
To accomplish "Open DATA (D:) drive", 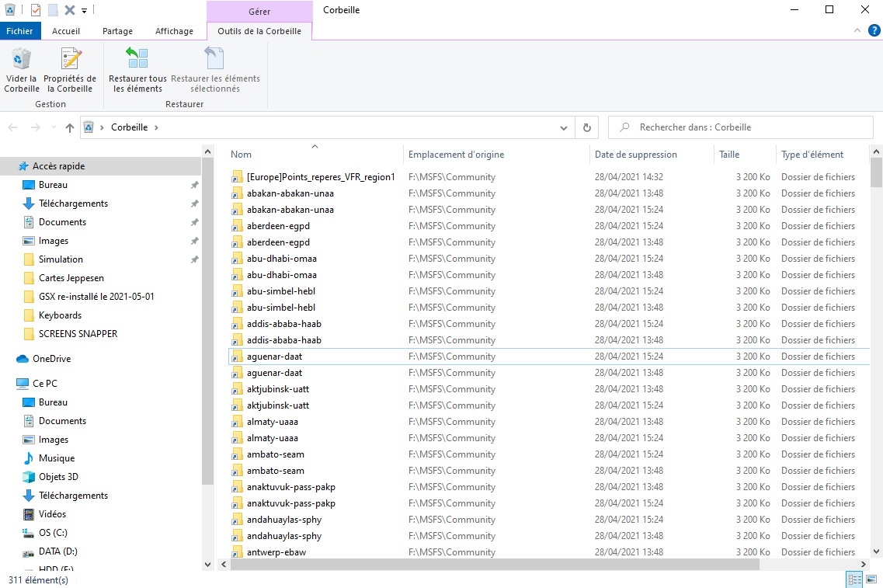I will tap(57, 551).
